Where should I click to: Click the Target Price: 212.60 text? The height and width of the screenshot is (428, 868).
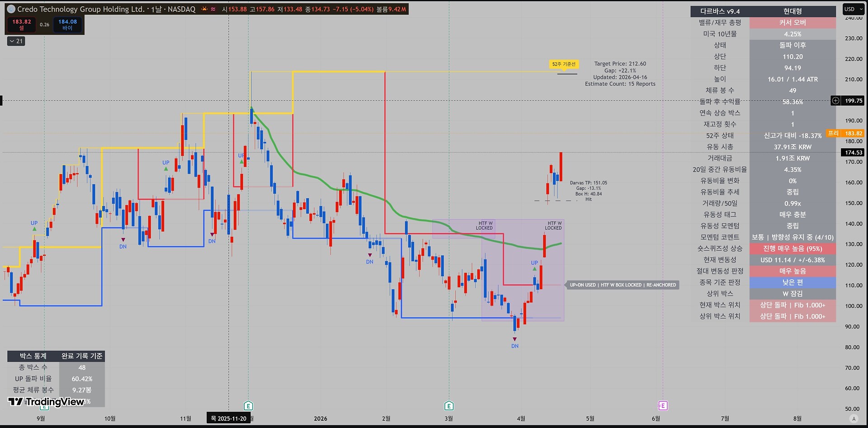pos(620,64)
